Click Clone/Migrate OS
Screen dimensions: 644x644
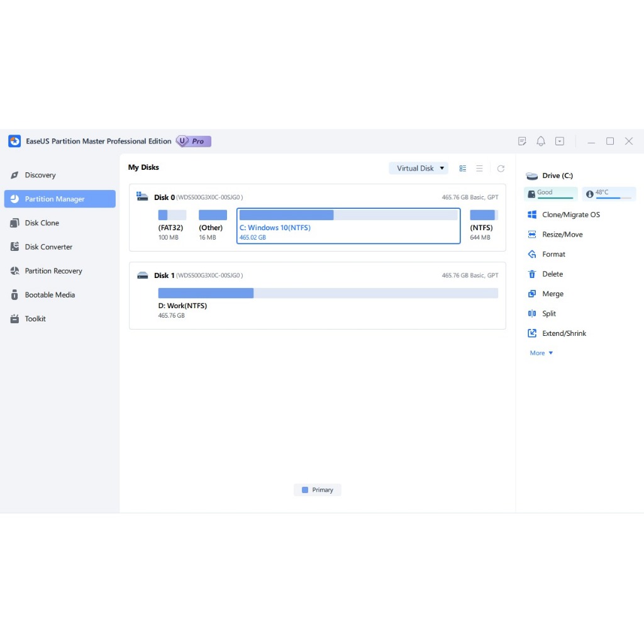[x=563, y=215]
